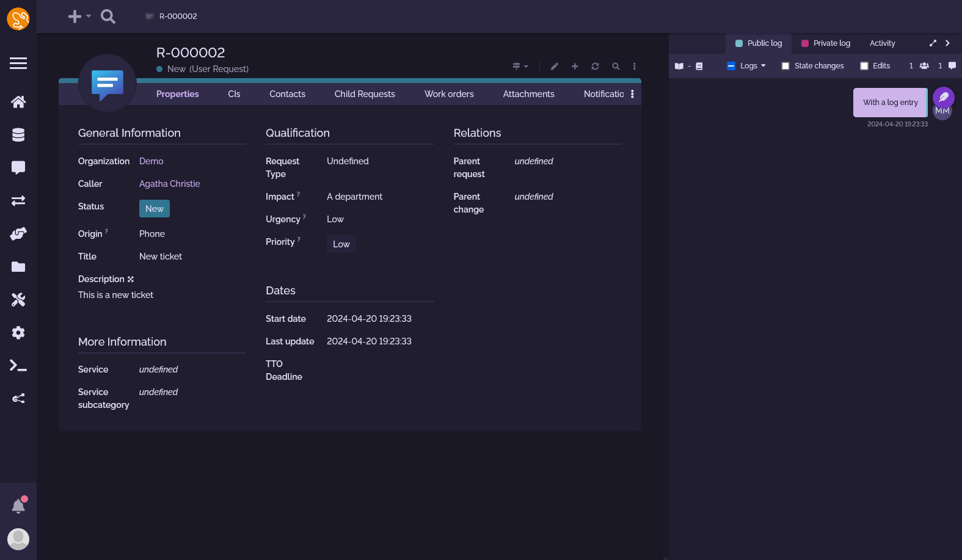Open ticket header three-dots menu

(634, 66)
